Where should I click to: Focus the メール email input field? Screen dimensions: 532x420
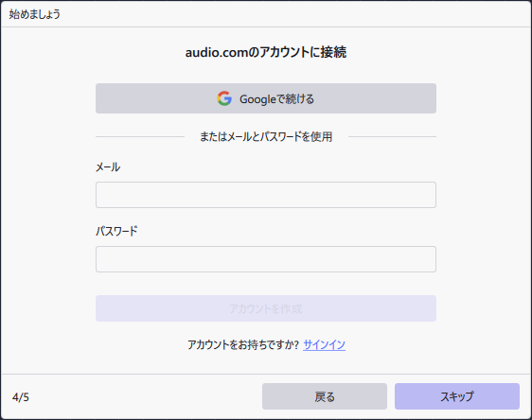pos(266,195)
